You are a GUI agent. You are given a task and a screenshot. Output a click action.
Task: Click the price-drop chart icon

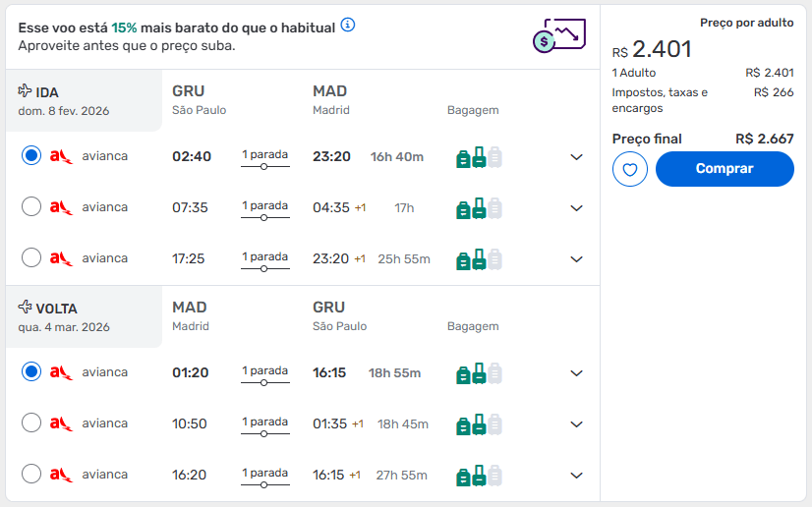[559, 35]
